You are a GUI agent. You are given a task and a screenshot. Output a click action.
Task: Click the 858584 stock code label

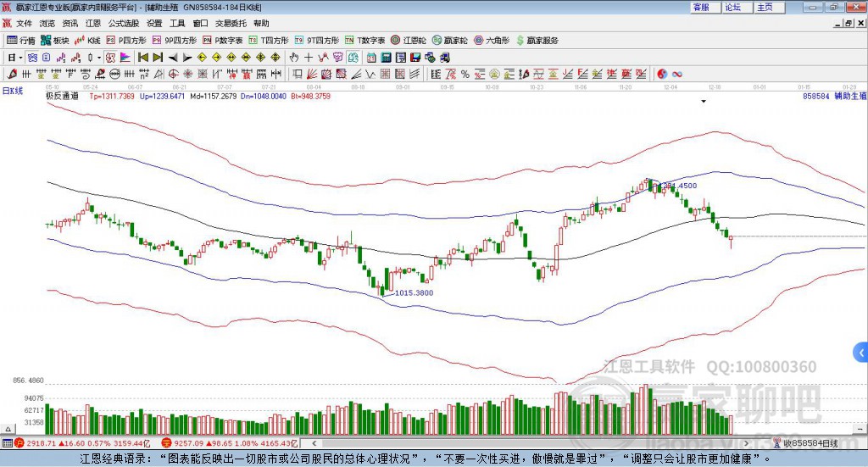tap(816, 97)
